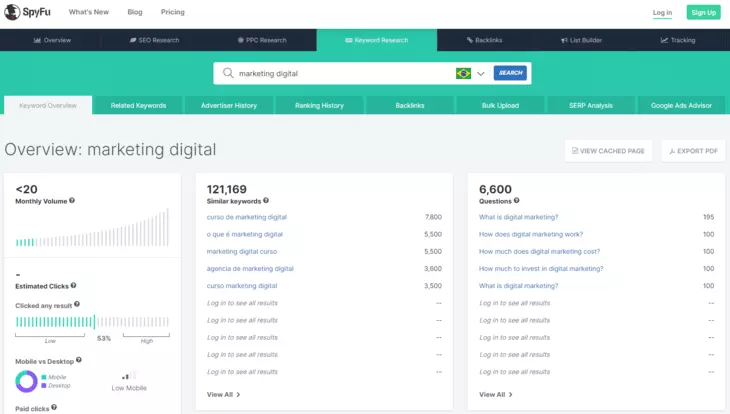730x414 pixels.
Task: Click the Sign Up button
Action: tap(703, 12)
